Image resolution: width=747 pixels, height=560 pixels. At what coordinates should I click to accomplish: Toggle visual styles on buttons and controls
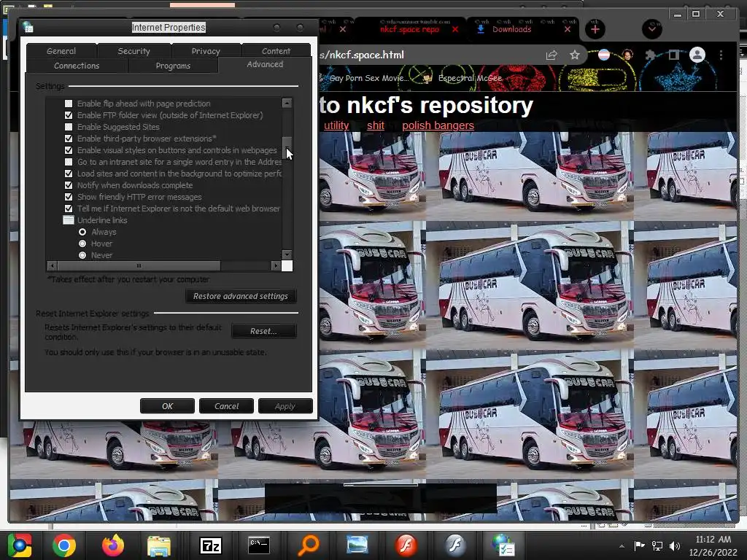[69, 150]
